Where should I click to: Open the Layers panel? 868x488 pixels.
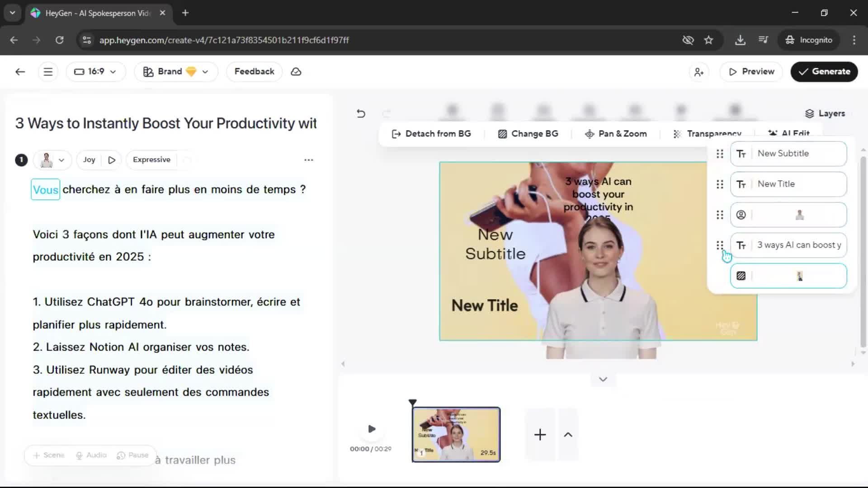(825, 113)
